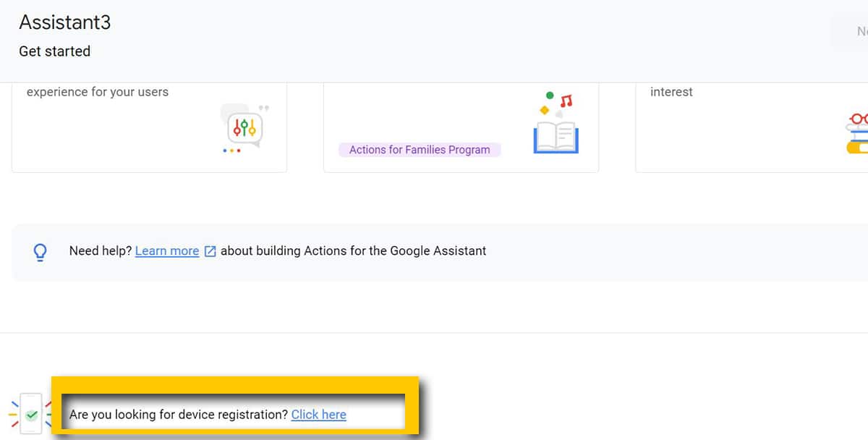This screenshot has width=868, height=440.
Task: Click the three colored dots under chat bubble
Action: 231,151
